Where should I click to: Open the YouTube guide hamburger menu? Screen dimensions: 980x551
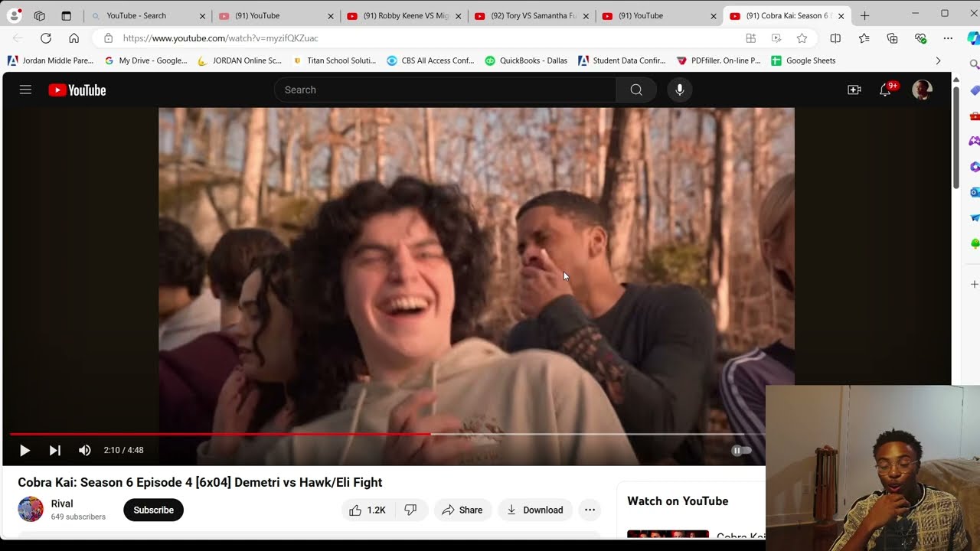[25, 90]
